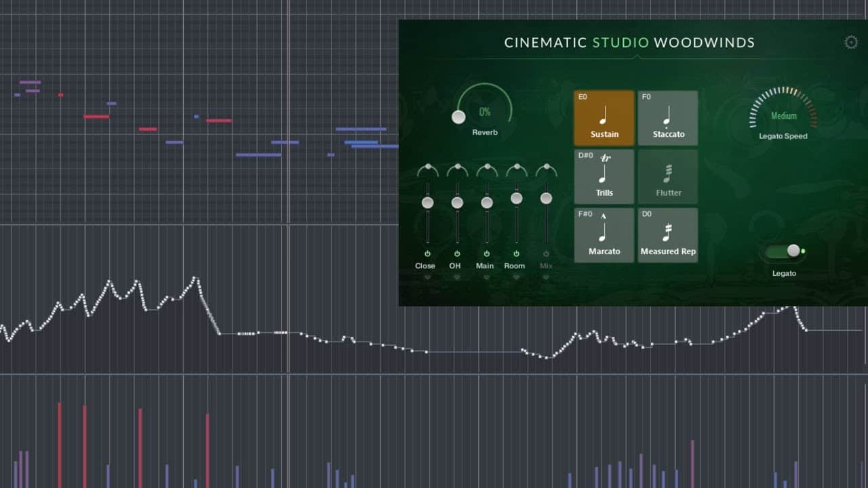Toggle the Main mic power button
The image size is (868, 488).
tap(487, 253)
